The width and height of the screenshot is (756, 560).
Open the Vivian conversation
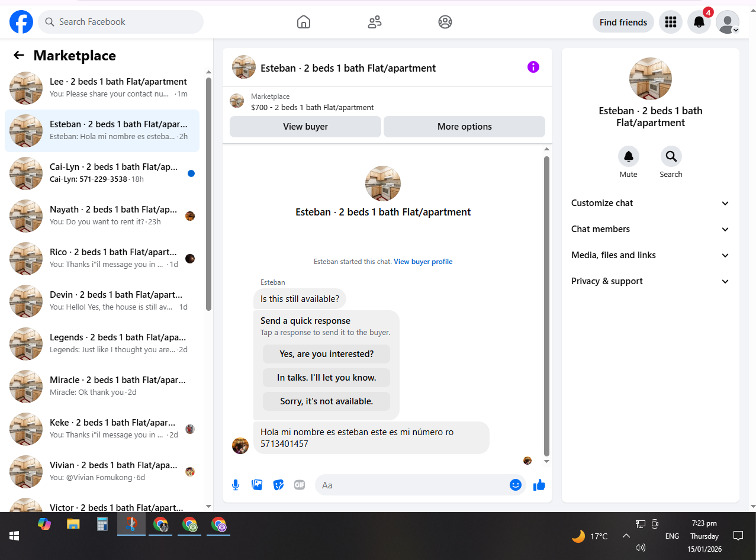coord(102,472)
